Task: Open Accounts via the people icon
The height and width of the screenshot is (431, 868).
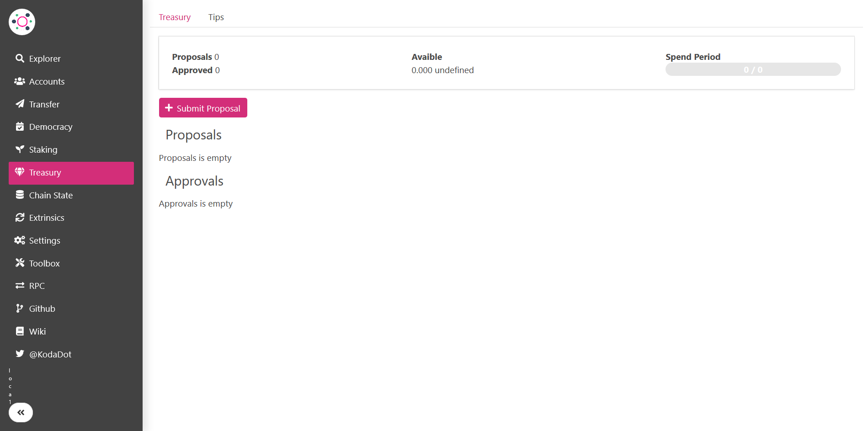Action: [x=20, y=81]
